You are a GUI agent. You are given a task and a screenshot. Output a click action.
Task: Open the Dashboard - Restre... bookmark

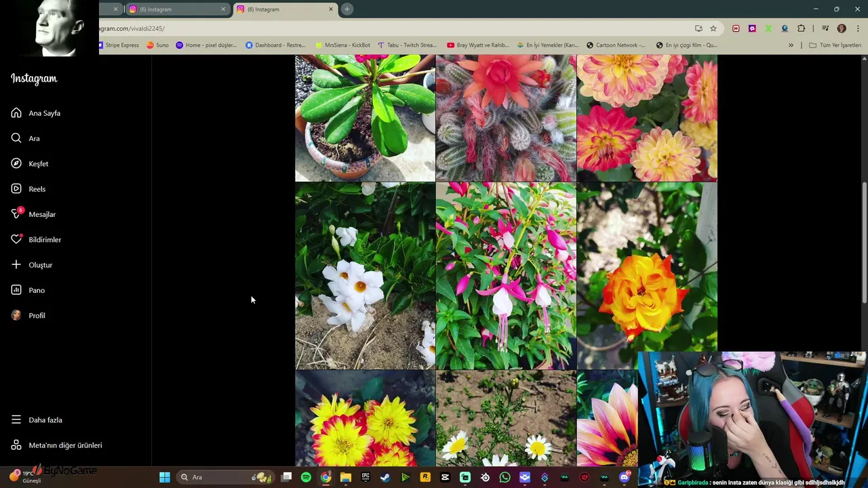[275, 45]
